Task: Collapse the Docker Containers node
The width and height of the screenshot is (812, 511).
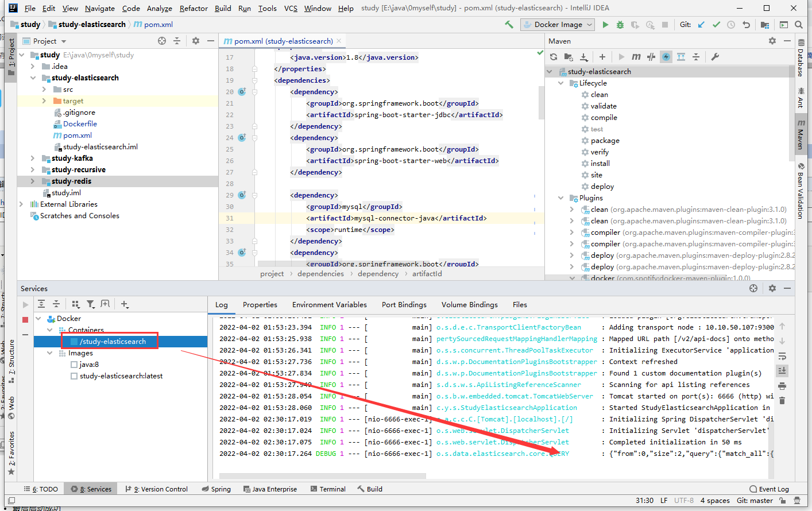Action: click(50, 330)
